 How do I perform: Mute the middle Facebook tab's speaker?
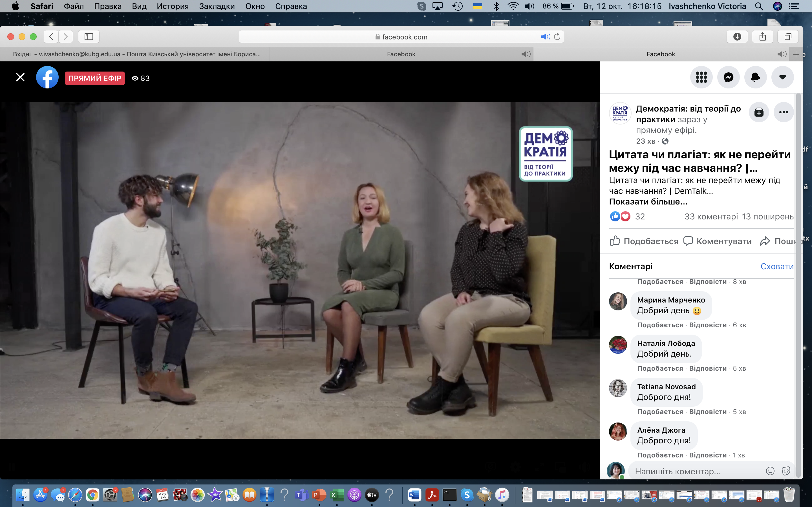(526, 54)
